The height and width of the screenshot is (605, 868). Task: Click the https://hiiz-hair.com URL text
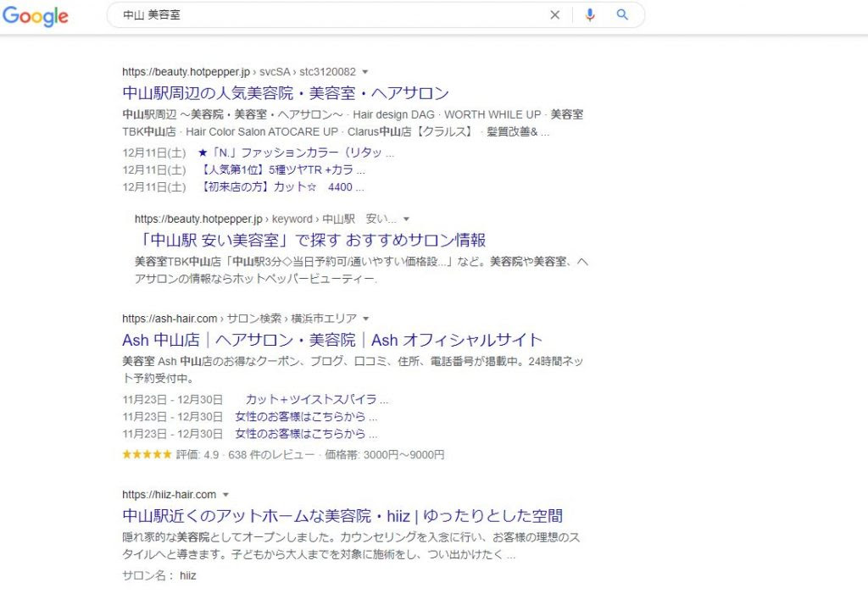click(170, 495)
